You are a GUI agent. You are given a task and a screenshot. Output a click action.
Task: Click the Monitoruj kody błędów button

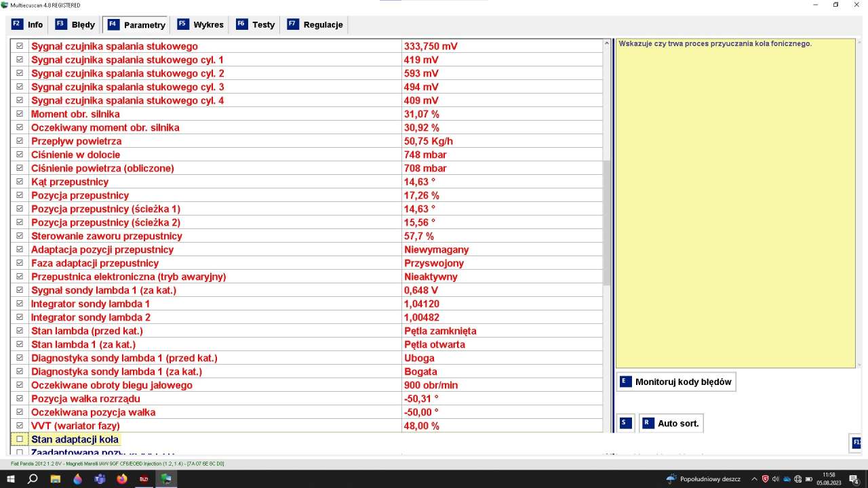(676, 382)
